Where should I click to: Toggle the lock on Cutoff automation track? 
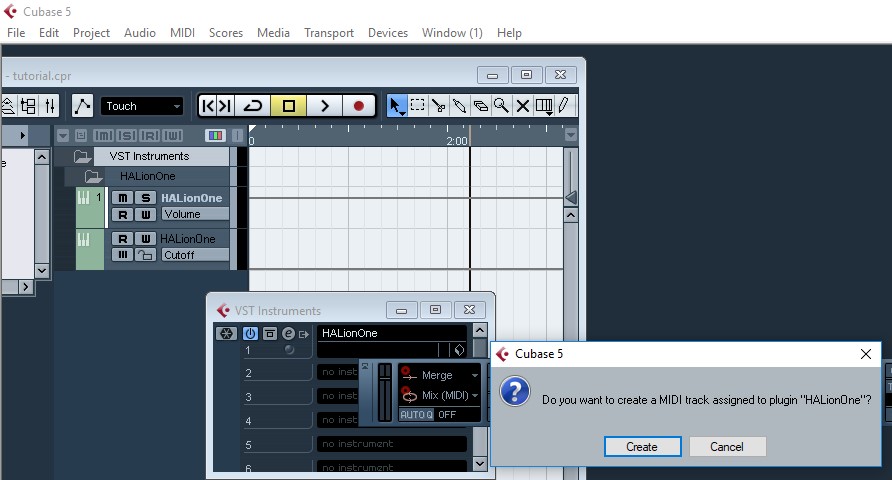pos(146,255)
